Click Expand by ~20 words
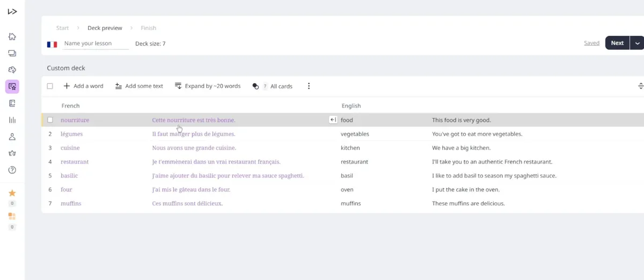This screenshot has width=644, height=280. pos(208,86)
